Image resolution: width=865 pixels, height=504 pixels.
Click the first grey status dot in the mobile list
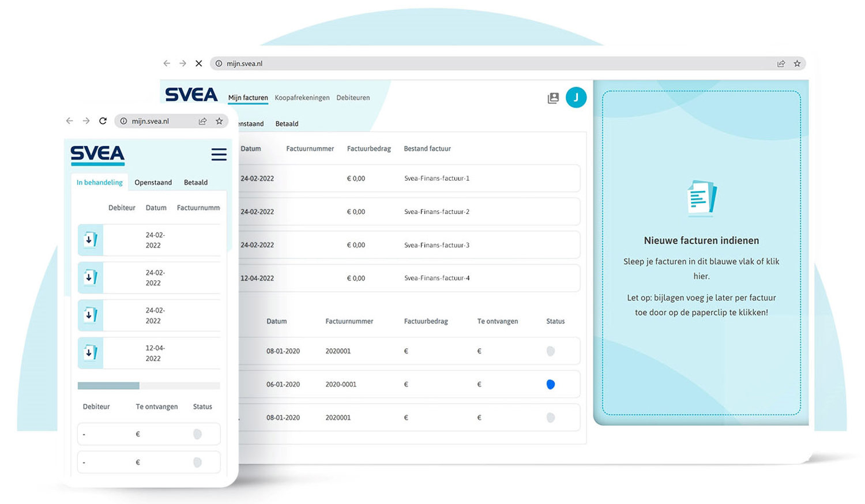point(197,434)
